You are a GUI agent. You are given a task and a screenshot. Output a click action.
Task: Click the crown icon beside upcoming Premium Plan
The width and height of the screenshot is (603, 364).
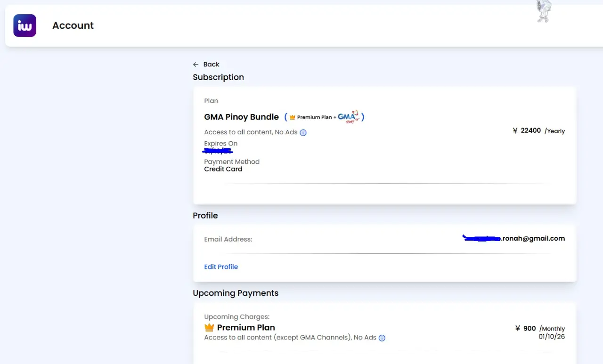tap(209, 327)
